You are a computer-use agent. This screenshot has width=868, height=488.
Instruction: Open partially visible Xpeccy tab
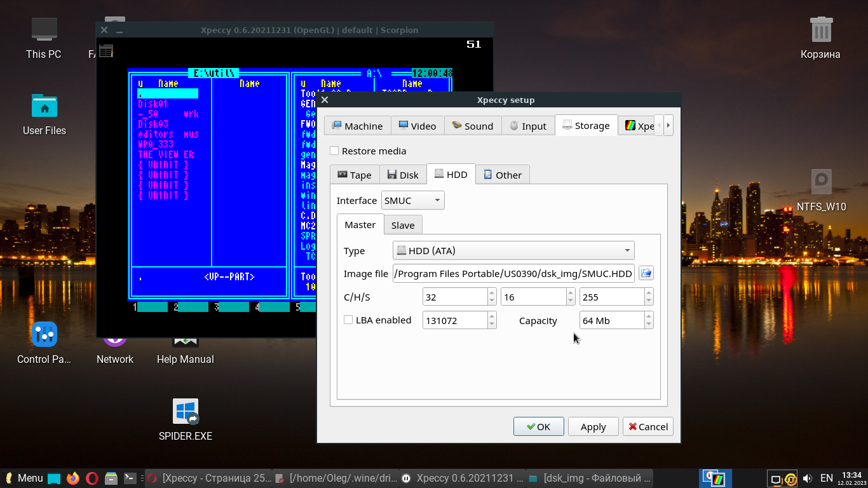637,126
